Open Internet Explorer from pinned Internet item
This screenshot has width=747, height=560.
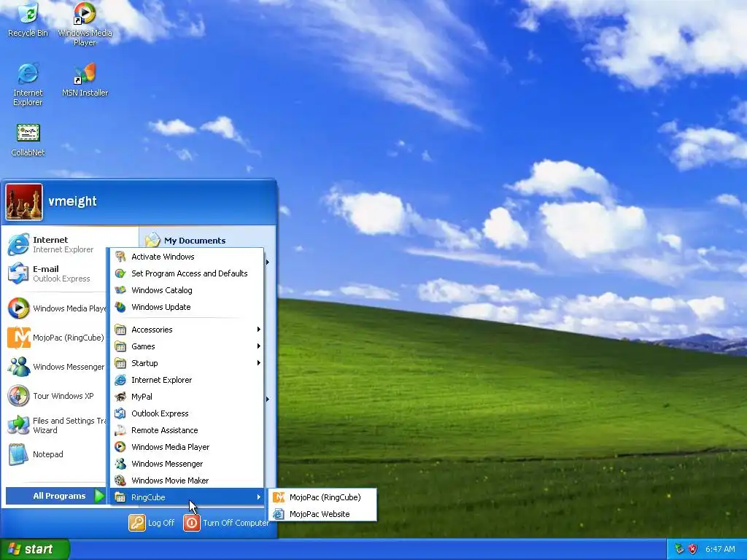click(x=56, y=244)
